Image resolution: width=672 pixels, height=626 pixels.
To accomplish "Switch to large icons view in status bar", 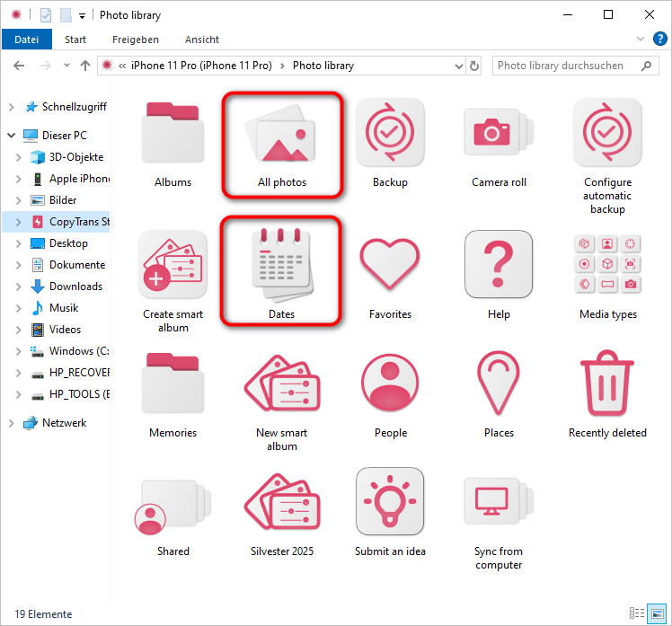I will point(657,613).
